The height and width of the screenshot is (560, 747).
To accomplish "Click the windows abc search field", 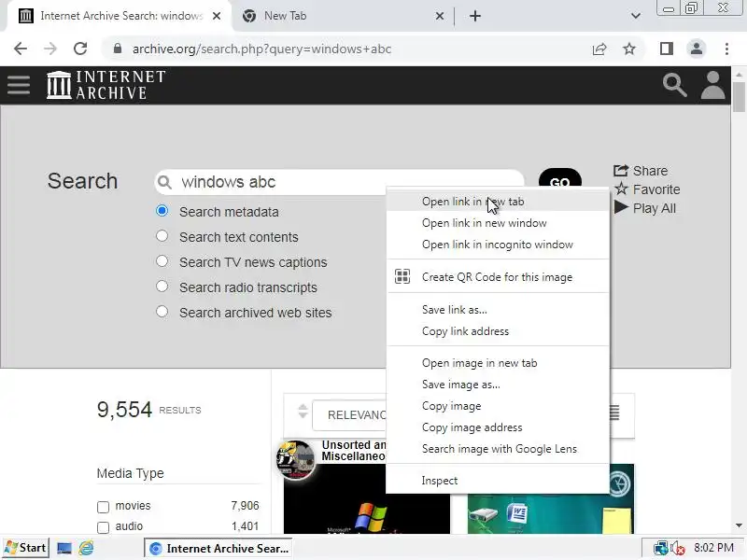I will 339,182.
